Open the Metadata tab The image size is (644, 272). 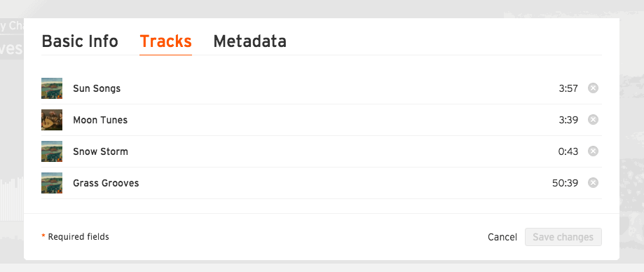point(249,41)
